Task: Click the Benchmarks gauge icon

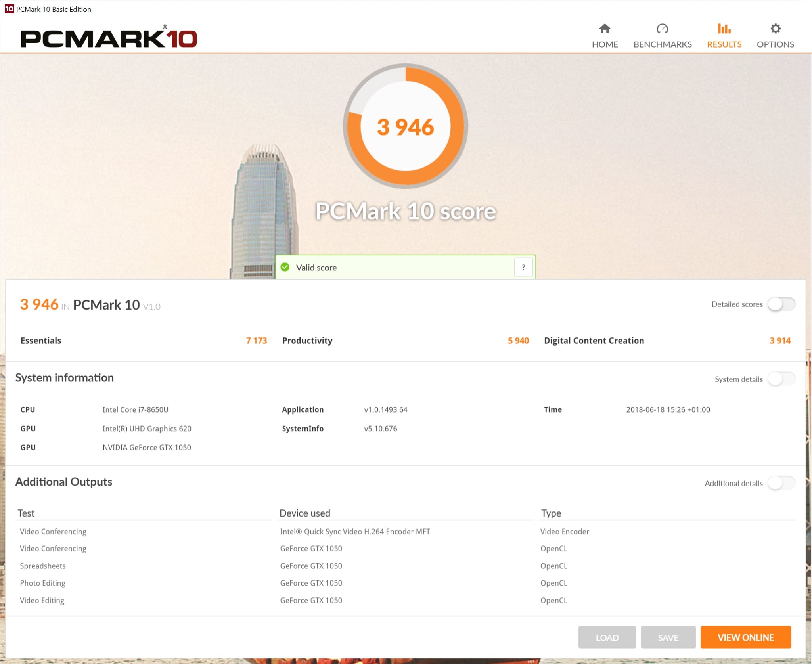Action: click(662, 29)
